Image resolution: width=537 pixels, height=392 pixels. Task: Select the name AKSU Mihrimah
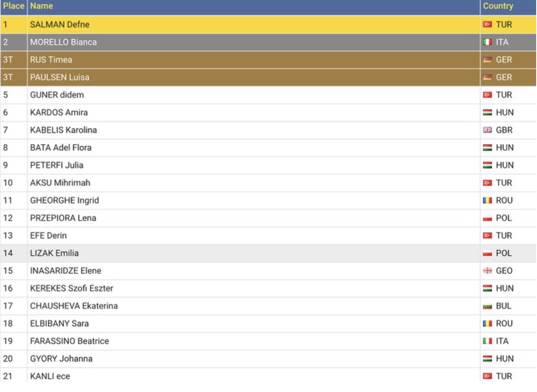(60, 183)
